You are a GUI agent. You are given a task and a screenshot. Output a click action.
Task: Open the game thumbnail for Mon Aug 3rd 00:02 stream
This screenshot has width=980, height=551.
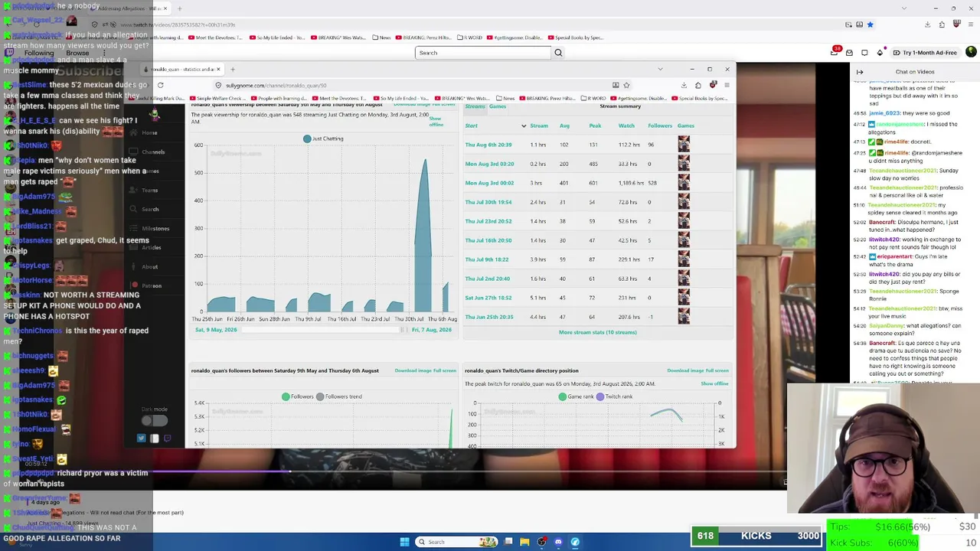coord(684,183)
